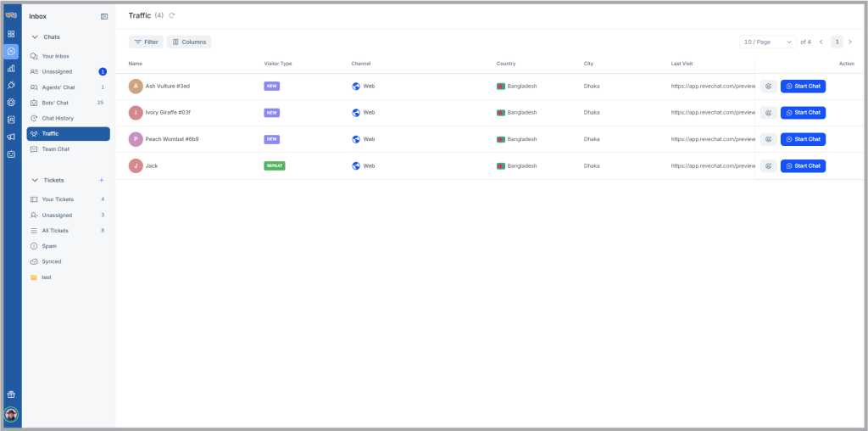The width and height of the screenshot is (868, 431).
Task: Click the Name column header
Action: point(135,64)
